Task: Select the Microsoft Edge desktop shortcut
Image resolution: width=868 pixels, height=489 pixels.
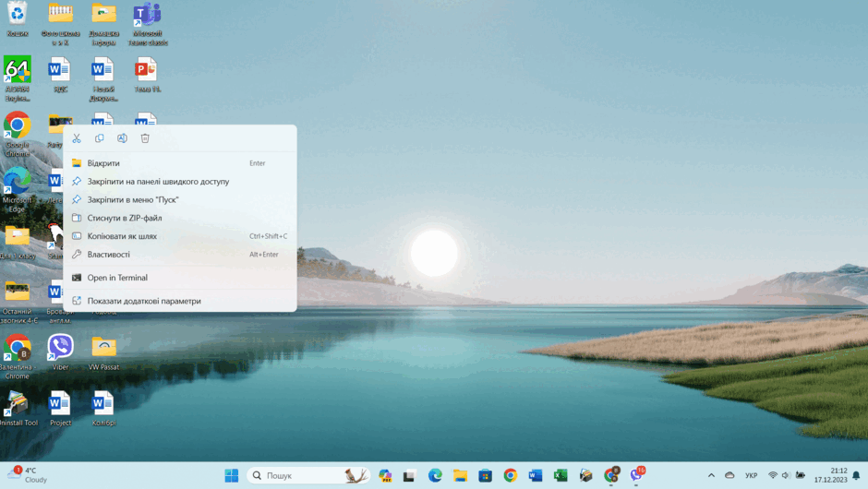Action: [18, 190]
